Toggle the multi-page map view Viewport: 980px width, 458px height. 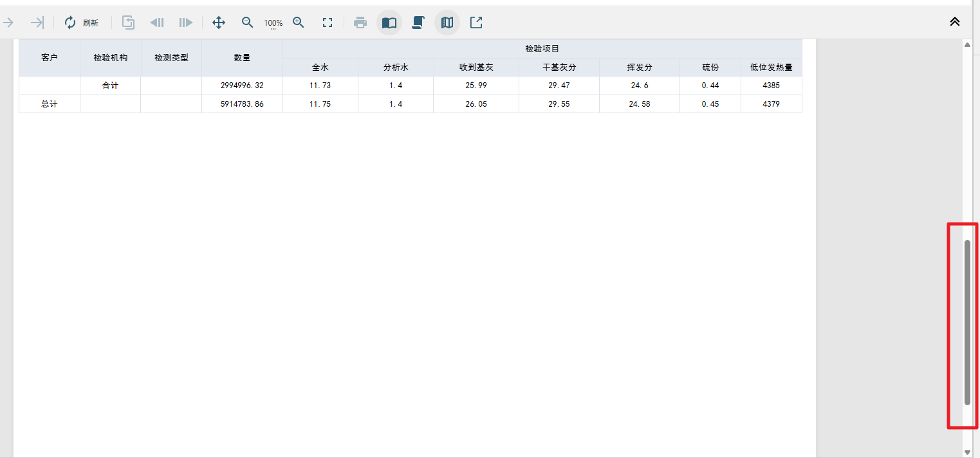pos(447,23)
